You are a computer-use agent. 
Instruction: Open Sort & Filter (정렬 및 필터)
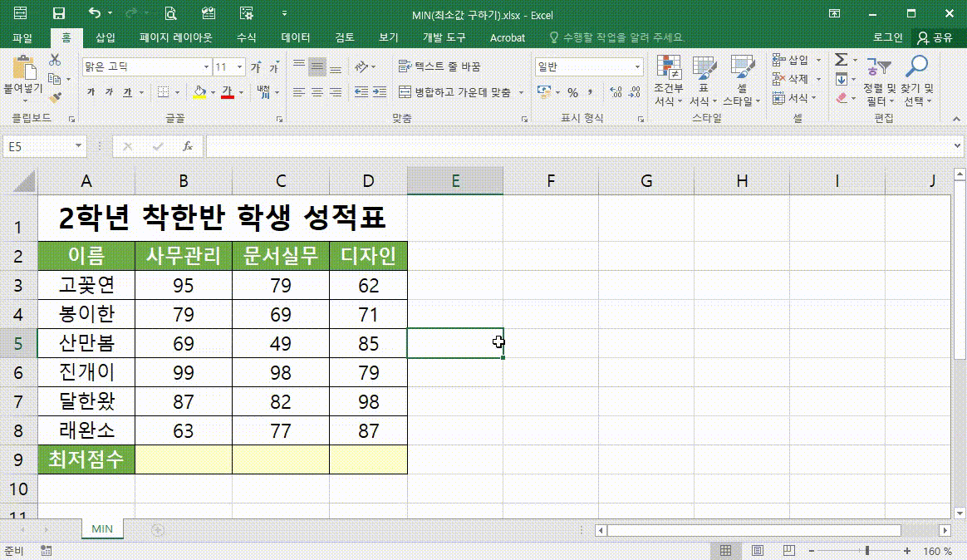(x=880, y=80)
